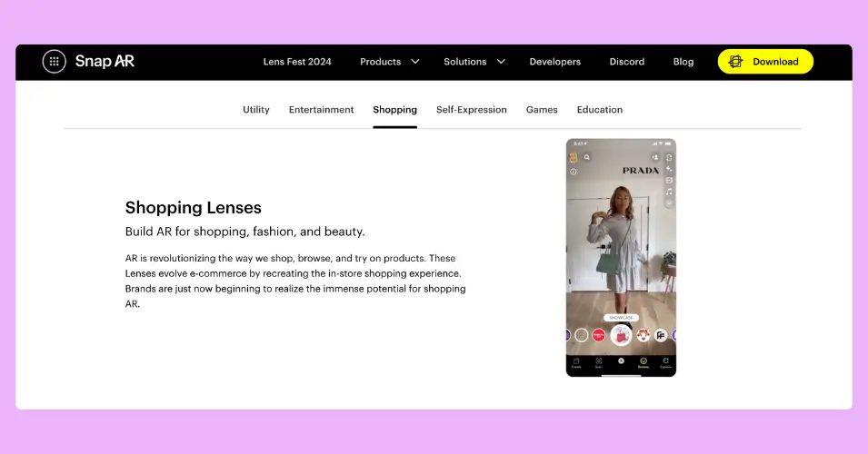
Task: Tap the Scan tab in phone bottom bar
Action: click(598, 363)
